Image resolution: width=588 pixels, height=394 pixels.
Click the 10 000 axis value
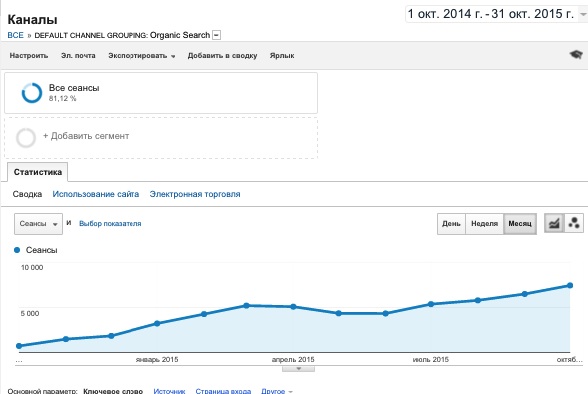coord(32,267)
